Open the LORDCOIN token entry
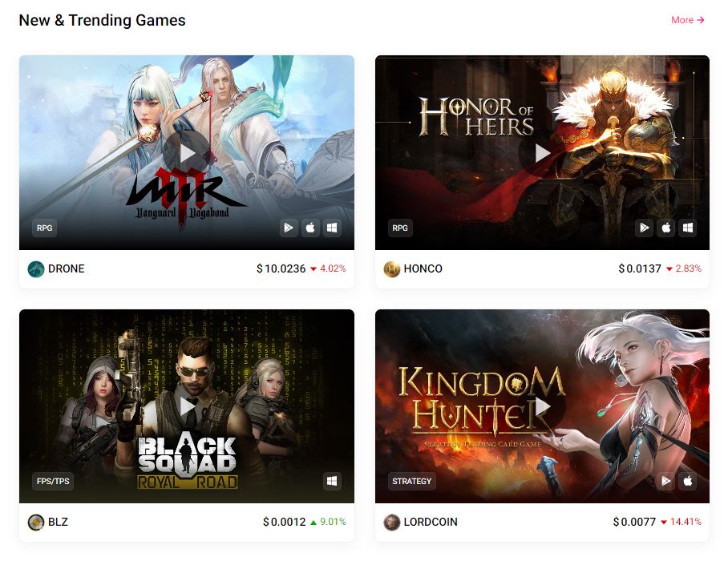This screenshot has width=728, height=561. click(421, 522)
